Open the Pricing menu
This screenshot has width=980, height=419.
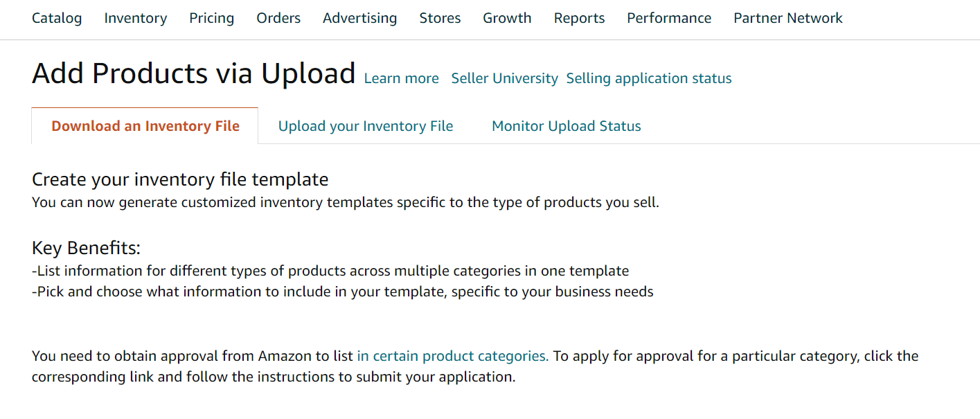pyautogui.click(x=212, y=19)
